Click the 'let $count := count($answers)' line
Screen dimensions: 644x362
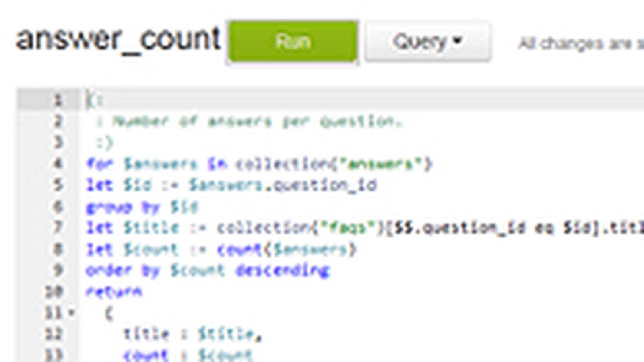[221, 249]
